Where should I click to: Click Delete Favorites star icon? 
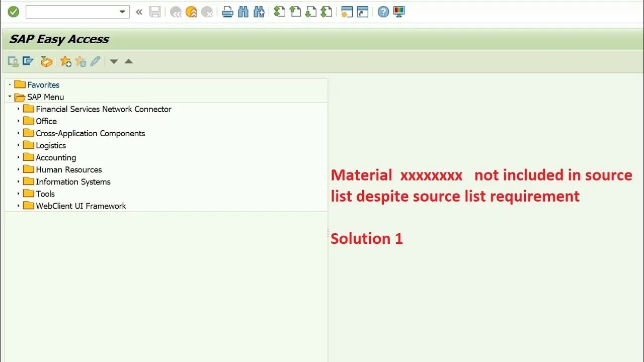pyautogui.click(x=80, y=61)
